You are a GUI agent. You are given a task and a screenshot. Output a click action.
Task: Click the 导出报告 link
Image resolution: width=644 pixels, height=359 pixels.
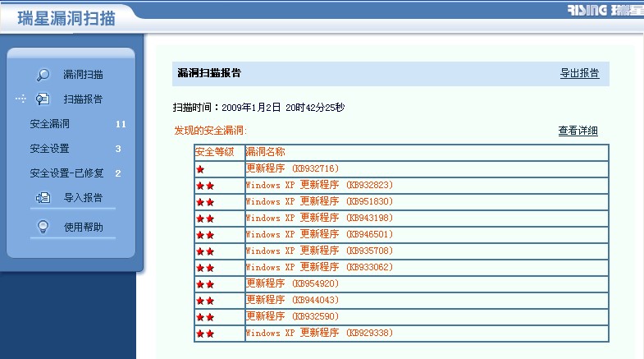(579, 73)
